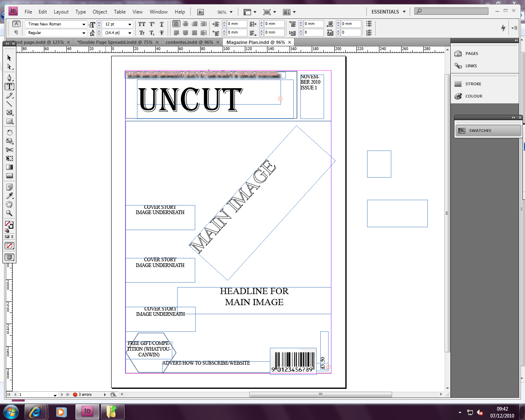This screenshot has width=525, height=420.
Task: Toggle Underline formatting
Action: point(161,24)
